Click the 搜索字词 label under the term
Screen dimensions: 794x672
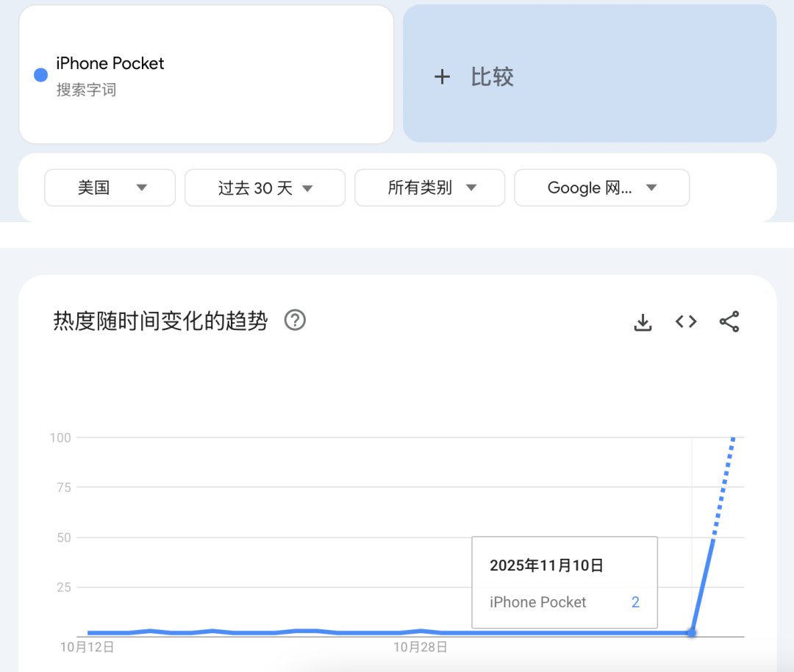[86, 90]
